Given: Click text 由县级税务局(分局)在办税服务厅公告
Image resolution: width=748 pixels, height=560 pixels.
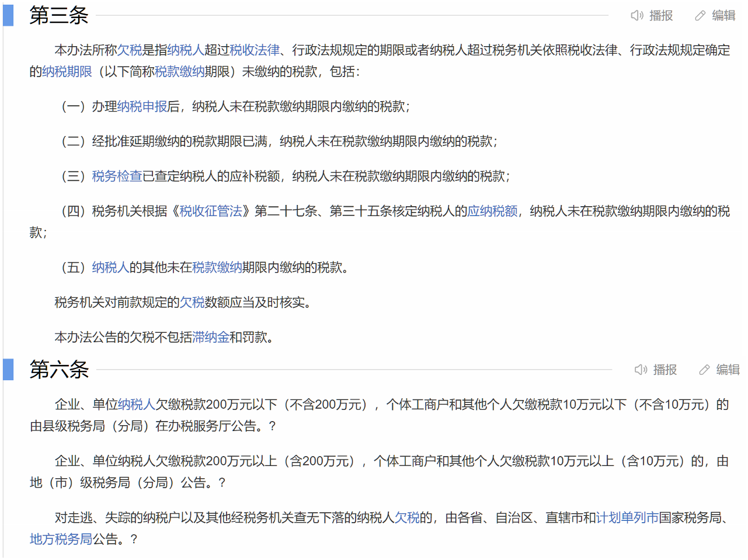Looking at the screenshot, I should pyautogui.click(x=142, y=426).
